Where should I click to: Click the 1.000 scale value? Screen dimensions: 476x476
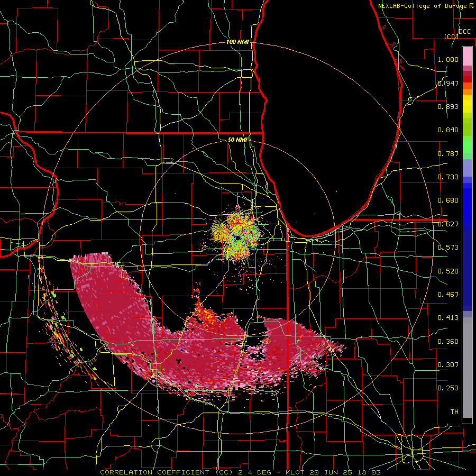click(x=448, y=59)
